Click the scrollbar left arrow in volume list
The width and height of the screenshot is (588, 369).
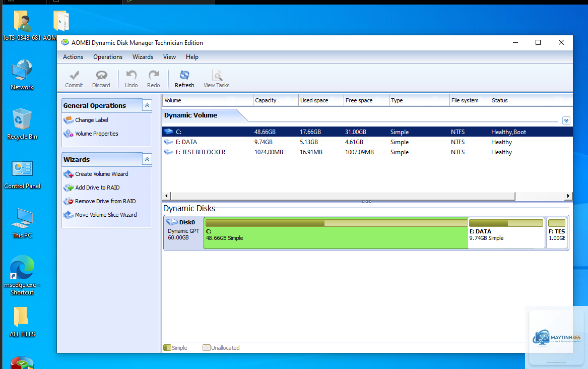[166, 196]
